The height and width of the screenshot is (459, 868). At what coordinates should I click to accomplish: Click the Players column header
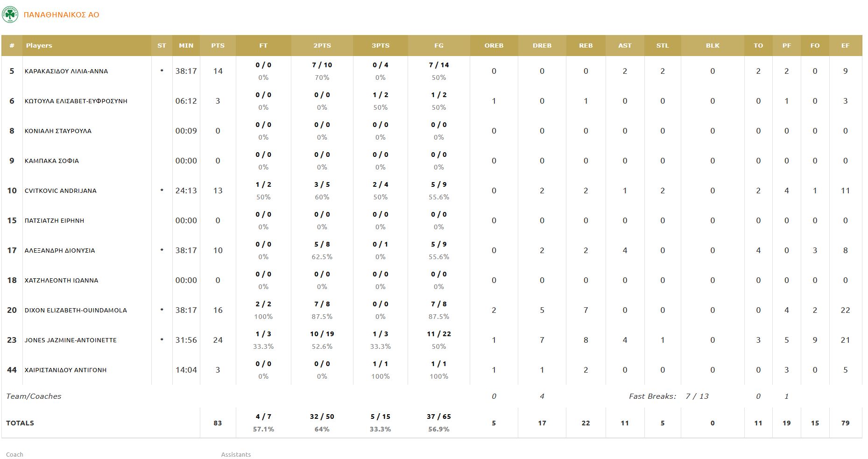tap(39, 46)
